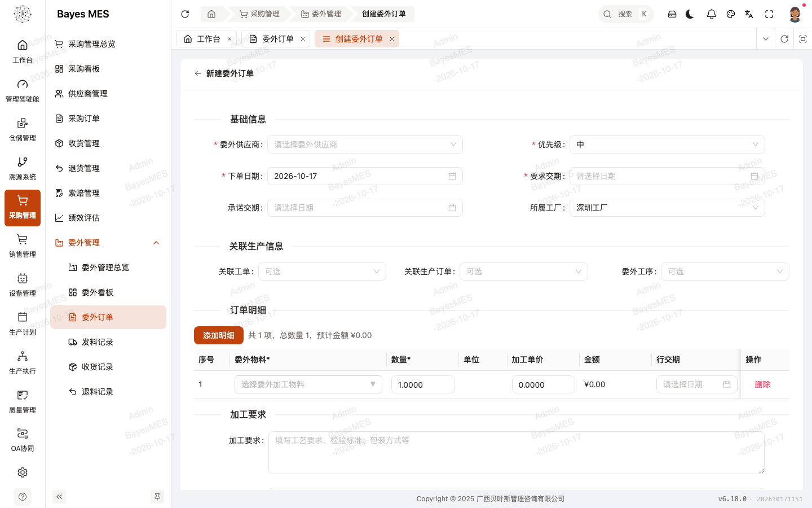
Task: Click the 添加明细 button
Action: 219,335
